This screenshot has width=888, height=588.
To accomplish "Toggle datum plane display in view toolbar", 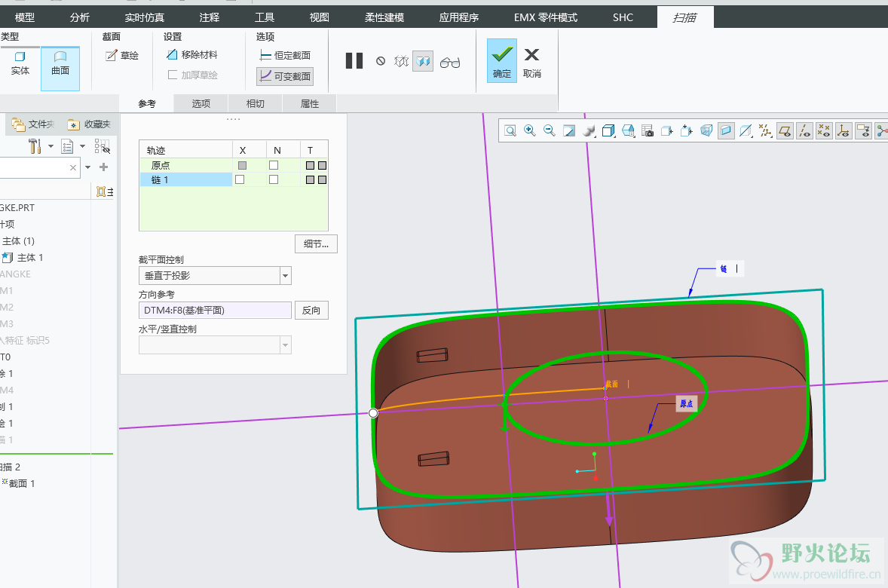I will click(785, 130).
